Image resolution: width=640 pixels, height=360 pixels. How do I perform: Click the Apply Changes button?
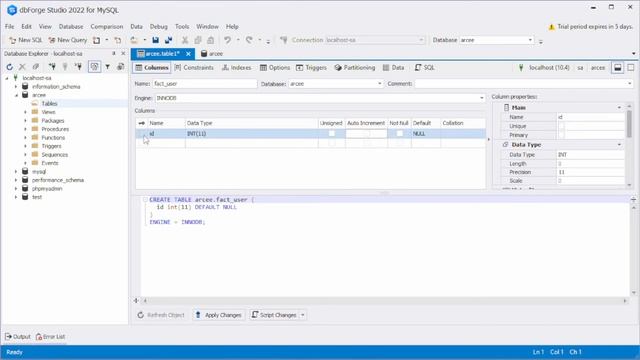tap(218, 315)
